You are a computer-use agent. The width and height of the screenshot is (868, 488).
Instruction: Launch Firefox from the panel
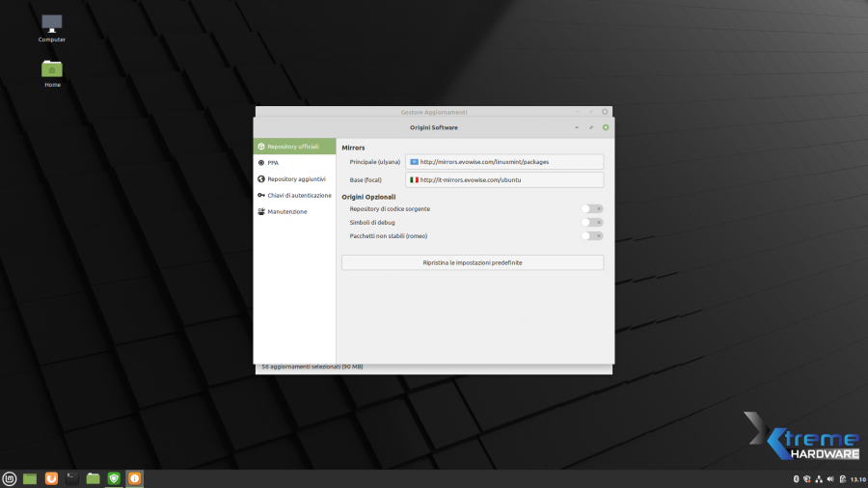pos(51,478)
